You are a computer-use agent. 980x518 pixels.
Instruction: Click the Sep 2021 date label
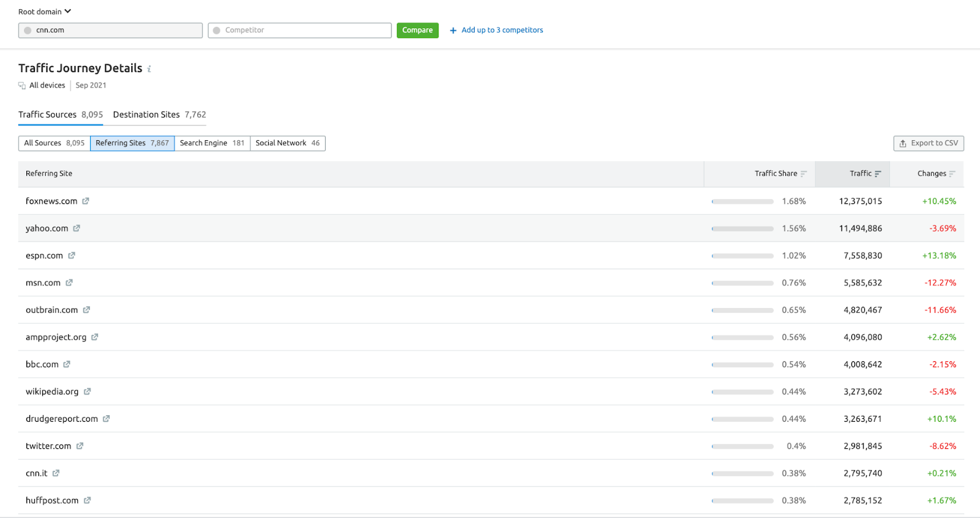click(91, 86)
